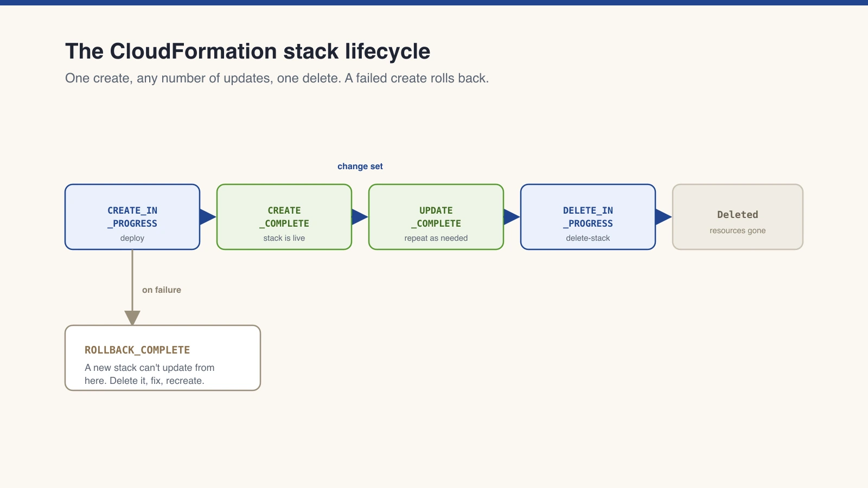Click the 'repeat as needed' caption
The image size is (868, 488).
436,238
